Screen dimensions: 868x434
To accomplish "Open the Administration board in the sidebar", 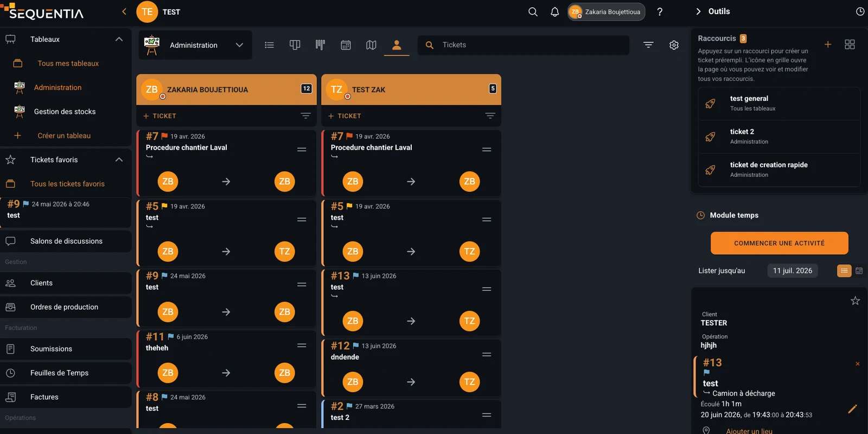I will click(x=58, y=87).
